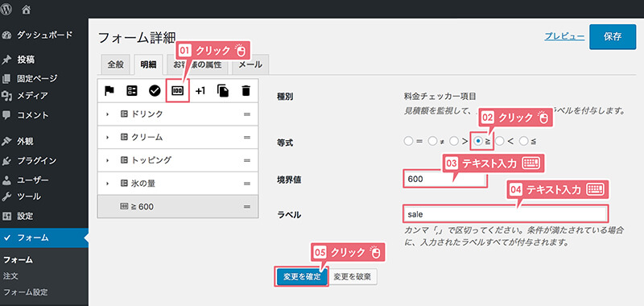Click the 料金チェッカー項目 text

pos(440,97)
